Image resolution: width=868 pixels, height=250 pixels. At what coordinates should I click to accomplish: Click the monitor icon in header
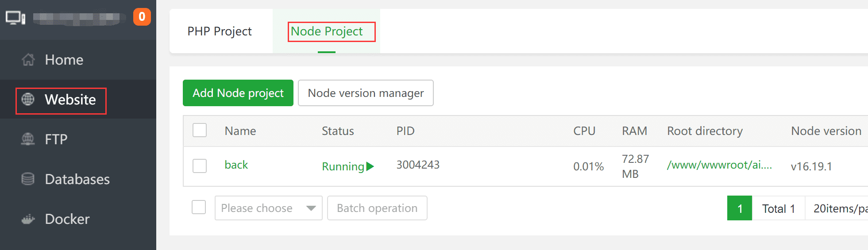coord(15,18)
